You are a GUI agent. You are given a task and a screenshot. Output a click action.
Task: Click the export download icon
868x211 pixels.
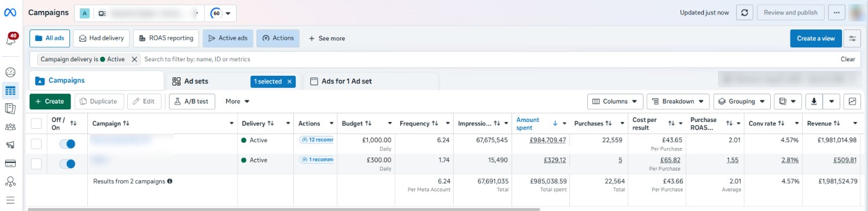click(x=814, y=101)
